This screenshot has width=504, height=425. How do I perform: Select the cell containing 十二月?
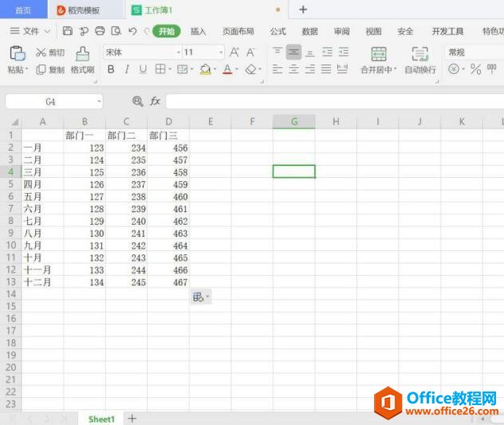point(42,282)
